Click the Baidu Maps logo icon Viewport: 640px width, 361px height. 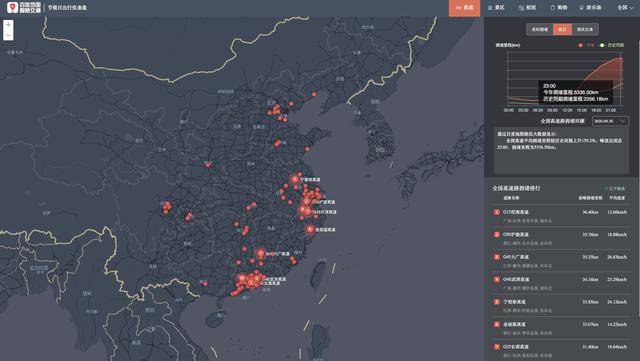(x=13, y=7)
